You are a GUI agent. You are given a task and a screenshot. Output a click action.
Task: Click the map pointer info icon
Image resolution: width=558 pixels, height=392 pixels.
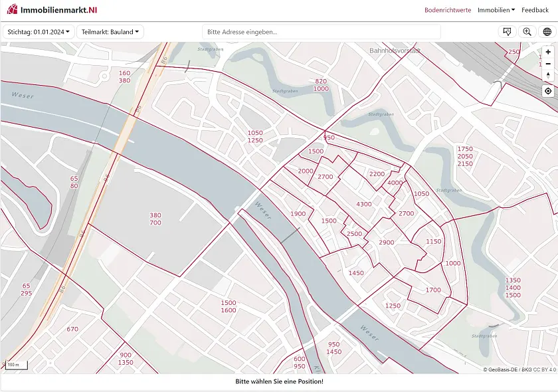(508, 32)
